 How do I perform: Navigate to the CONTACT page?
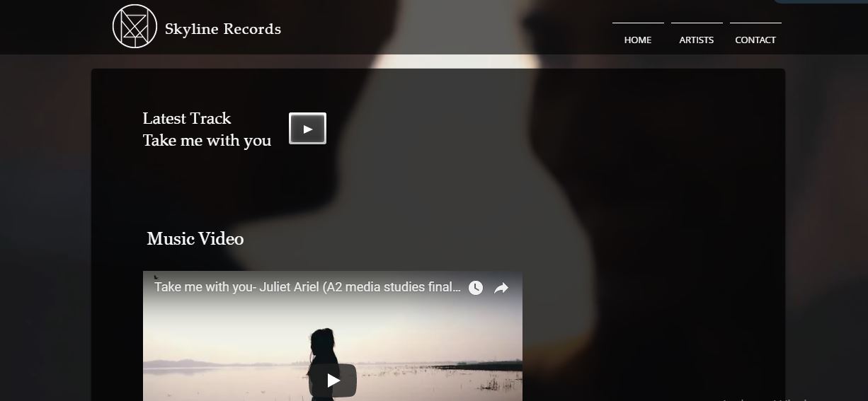click(755, 40)
